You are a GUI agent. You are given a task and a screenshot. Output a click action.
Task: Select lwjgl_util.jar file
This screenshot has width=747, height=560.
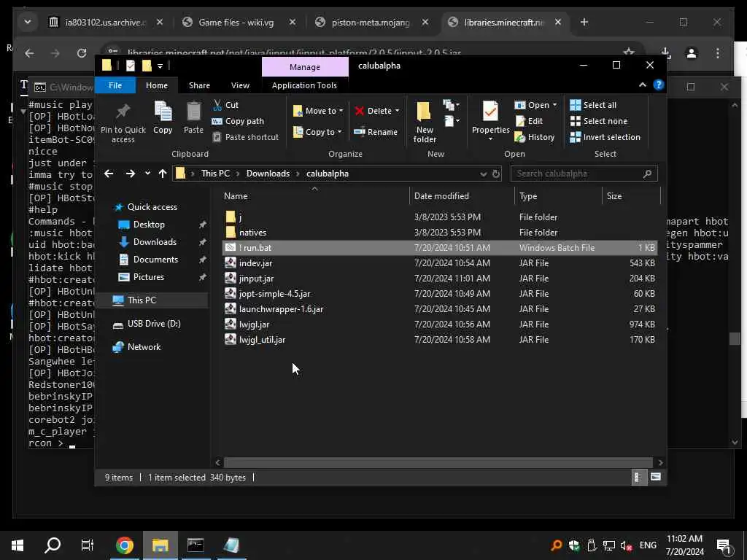pos(262,340)
